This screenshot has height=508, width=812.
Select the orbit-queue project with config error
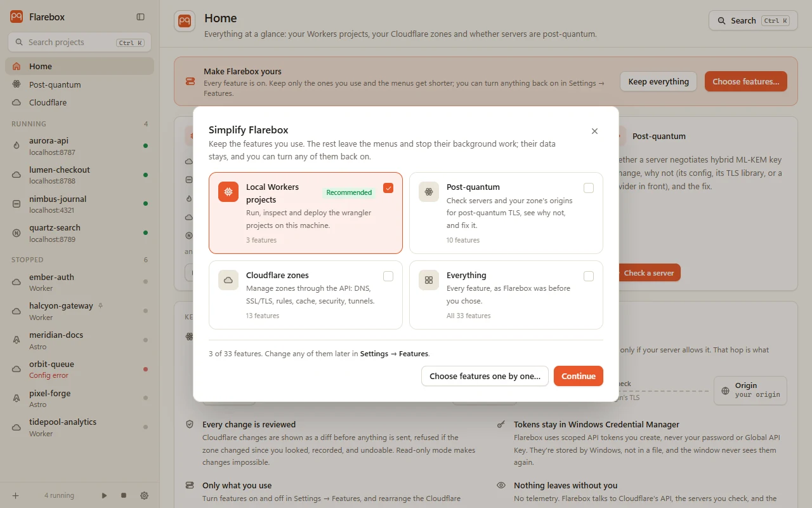[x=80, y=370]
